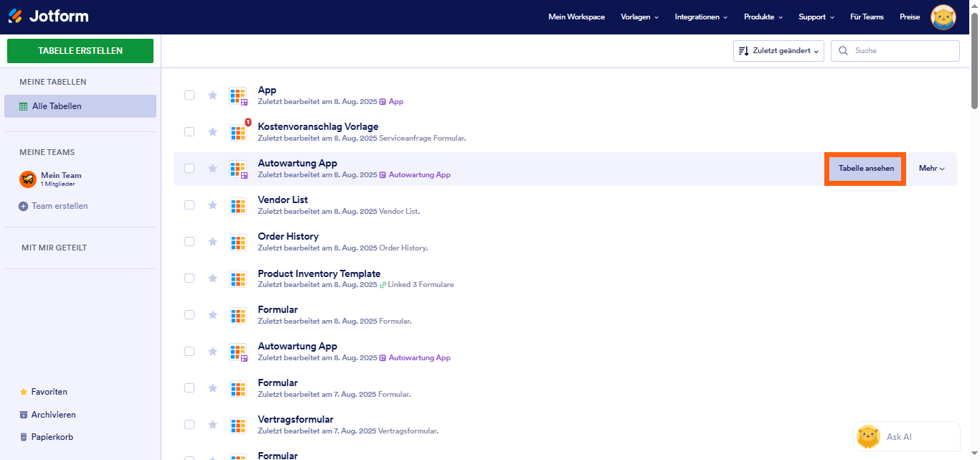Star the App table

coord(212,95)
